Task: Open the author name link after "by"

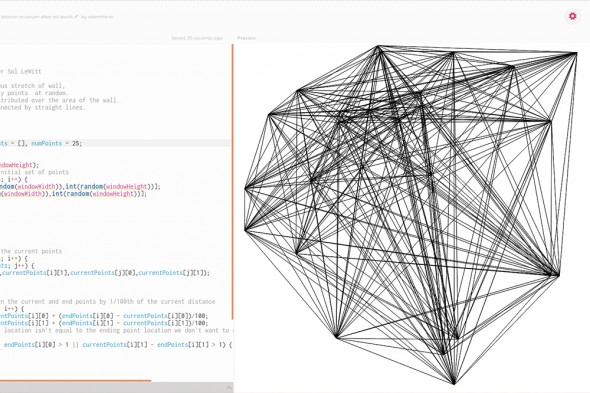Action: (x=100, y=17)
